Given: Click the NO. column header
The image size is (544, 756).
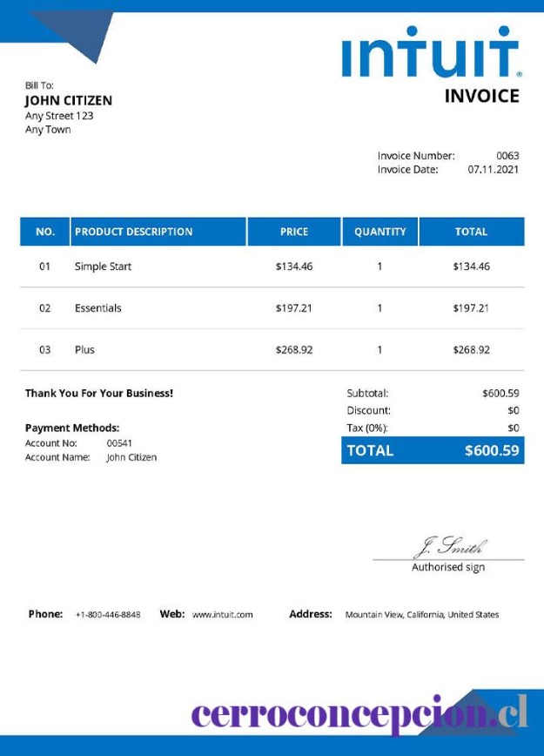Looking at the screenshot, I should (44, 232).
